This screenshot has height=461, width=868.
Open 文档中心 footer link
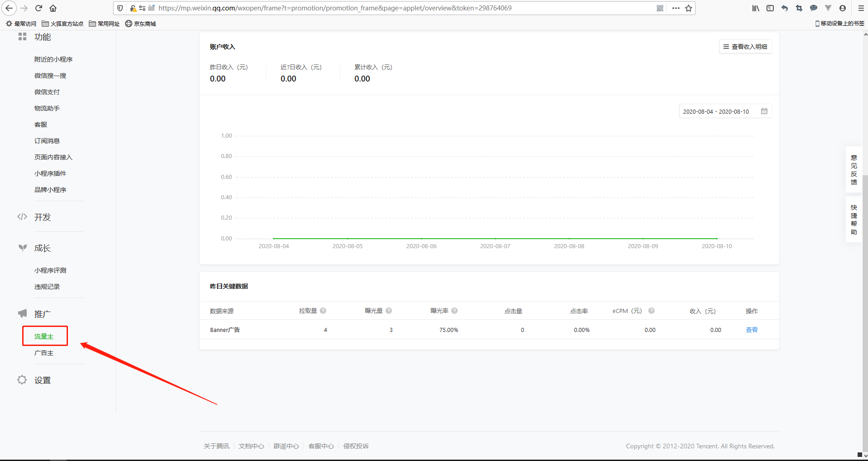click(x=251, y=446)
